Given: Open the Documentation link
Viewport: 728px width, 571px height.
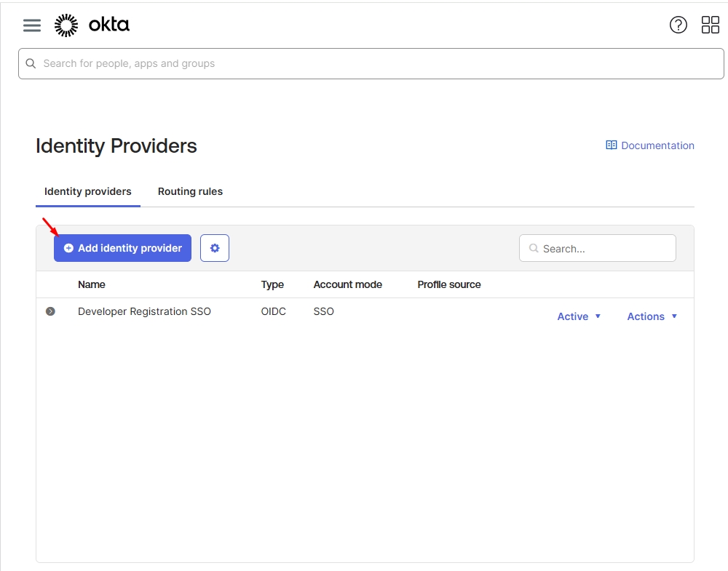Looking at the screenshot, I should click(x=657, y=145).
